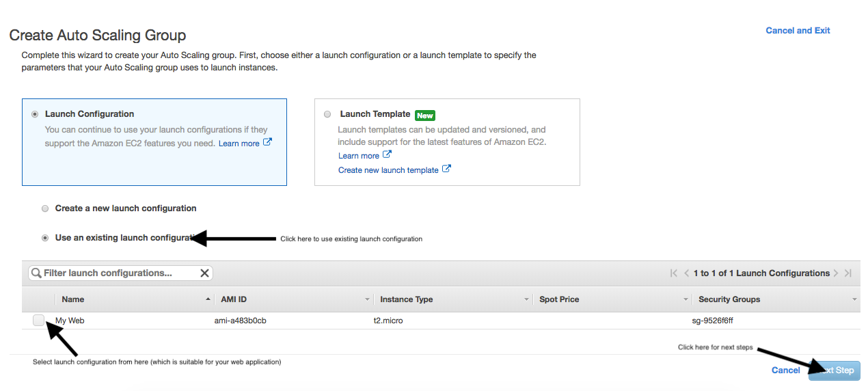Jump to last page of launch configurations
This screenshot has height=391, width=868.
848,273
